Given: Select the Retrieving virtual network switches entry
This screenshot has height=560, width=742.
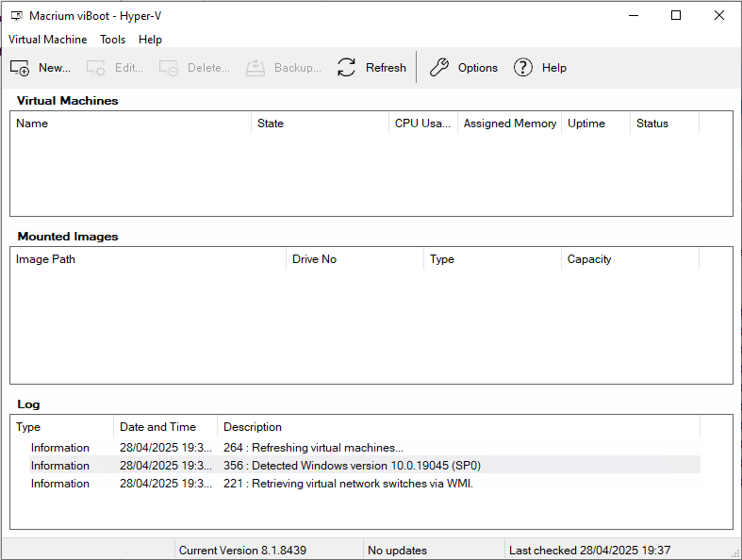Looking at the screenshot, I should tap(347, 484).
